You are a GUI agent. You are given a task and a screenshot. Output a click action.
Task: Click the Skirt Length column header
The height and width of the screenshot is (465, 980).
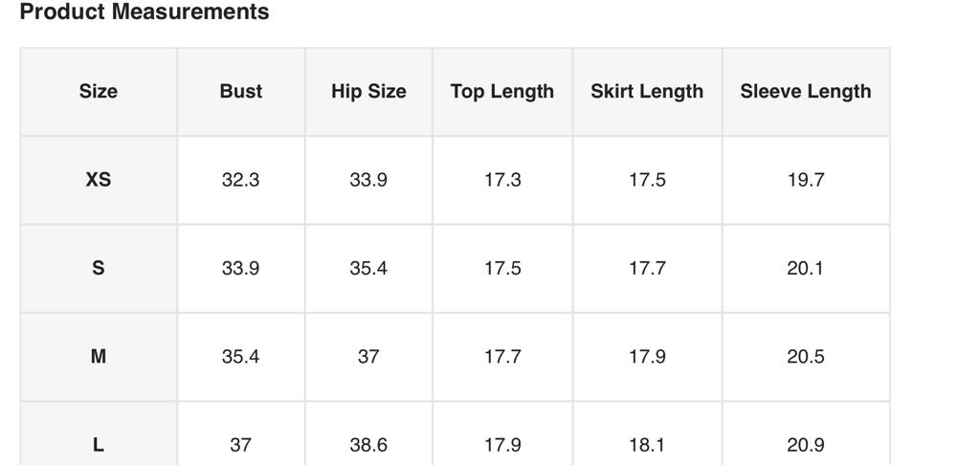647,91
